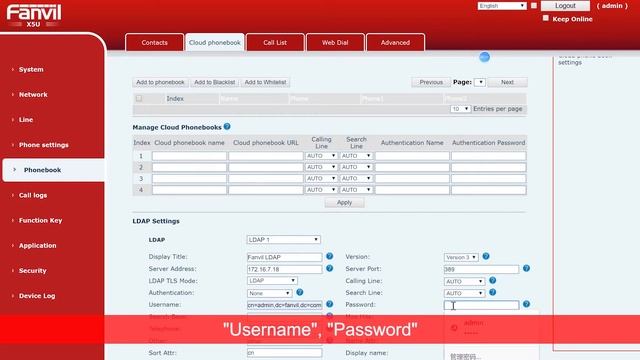Image resolution: width=640 pixels, height=360 pixels.
Task: Open Calling Line dropdown in row 3
Action: coord(321,178)
